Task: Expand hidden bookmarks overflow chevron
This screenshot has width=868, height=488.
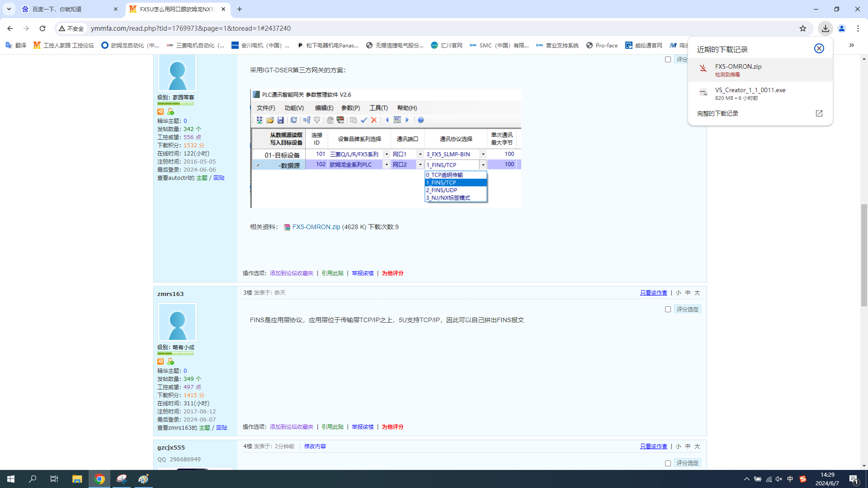Action: pyautogui.click(x=851, y=45)
